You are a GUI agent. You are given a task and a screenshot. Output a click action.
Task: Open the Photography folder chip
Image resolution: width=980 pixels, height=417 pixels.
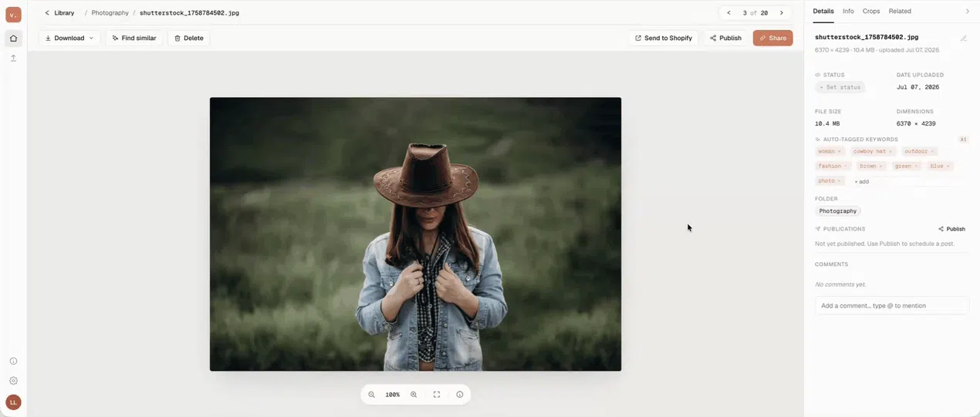click(838, 211)
